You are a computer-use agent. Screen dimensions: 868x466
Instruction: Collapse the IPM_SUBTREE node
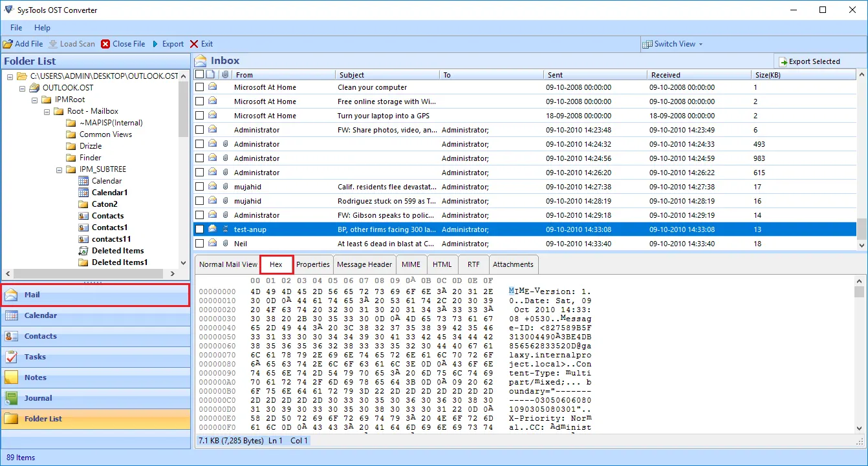59,169
